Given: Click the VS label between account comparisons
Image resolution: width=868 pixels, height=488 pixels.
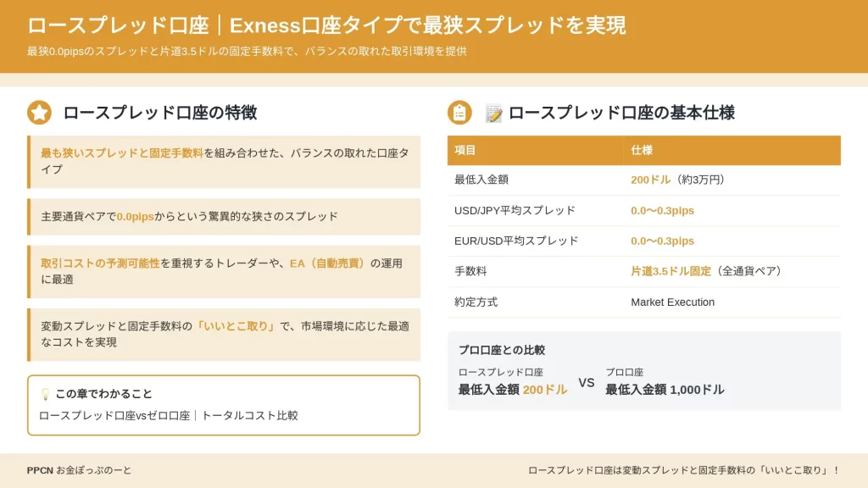Looking at the screenshot, I should coord(587,383).
